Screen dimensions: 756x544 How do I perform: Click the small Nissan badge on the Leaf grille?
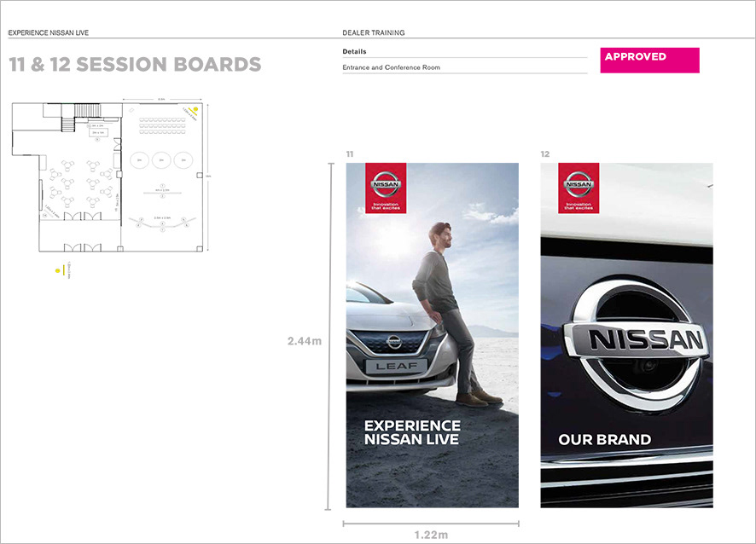[x=393, y=342]
